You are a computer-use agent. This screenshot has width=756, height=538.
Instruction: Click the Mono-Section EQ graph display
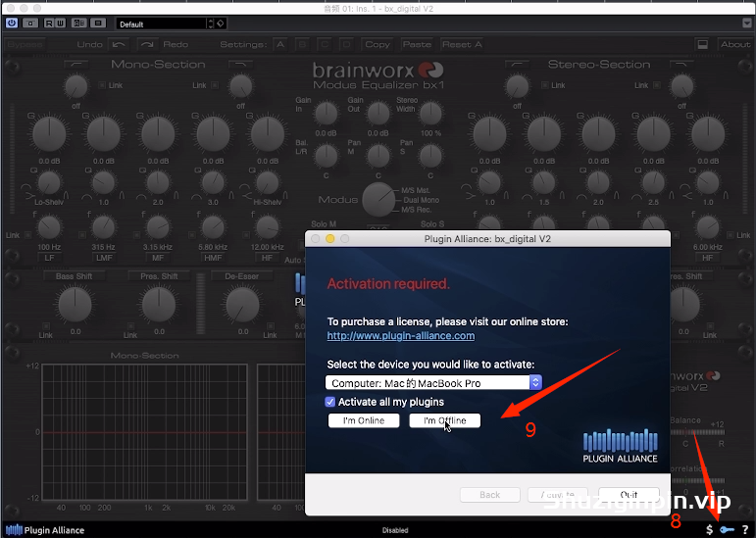coord(145,432)
